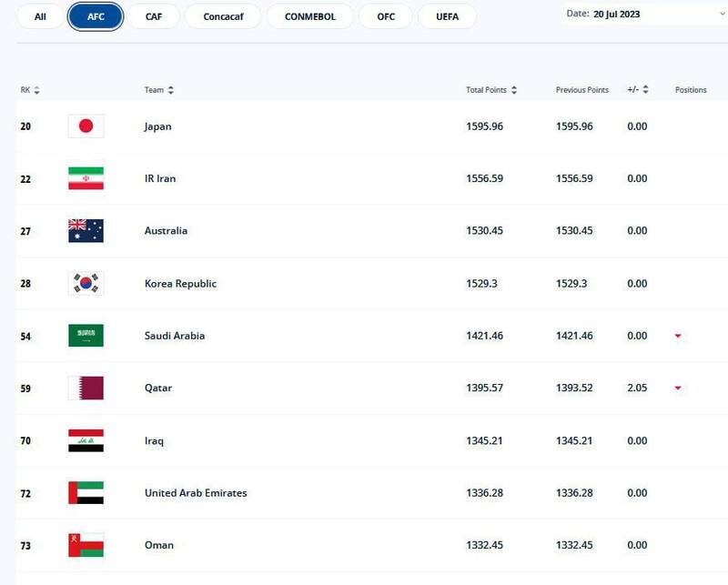The width and height of the screenshot is (728, 585).
Task: Open the CONMEBOL rankings tab
Action: point(309,15)
